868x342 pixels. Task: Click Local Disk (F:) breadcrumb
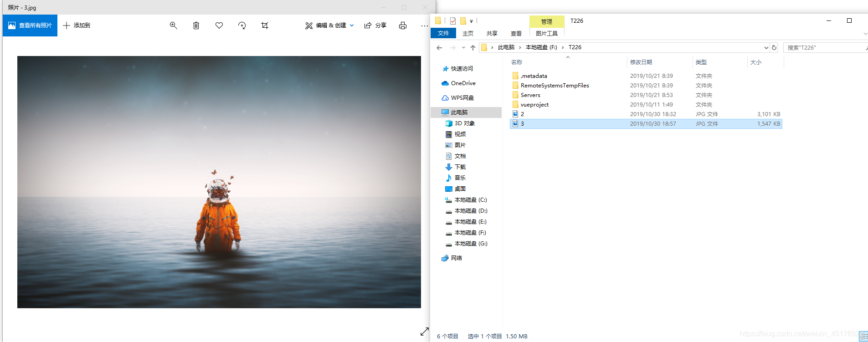(x=541, y=47)
